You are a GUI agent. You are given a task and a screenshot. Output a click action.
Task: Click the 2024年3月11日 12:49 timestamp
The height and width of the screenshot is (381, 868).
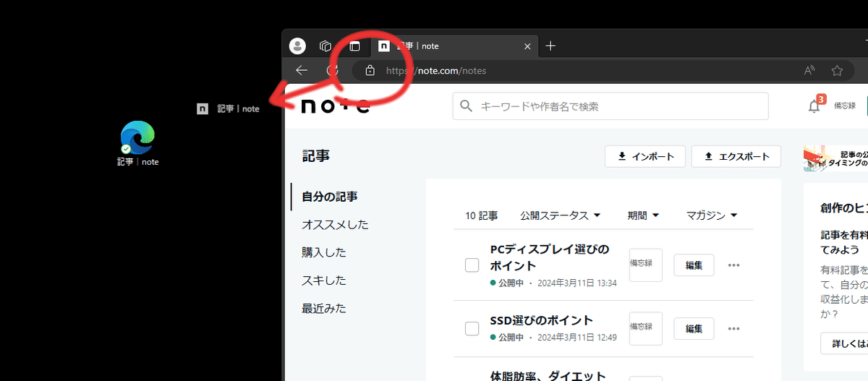coord(576,337)
